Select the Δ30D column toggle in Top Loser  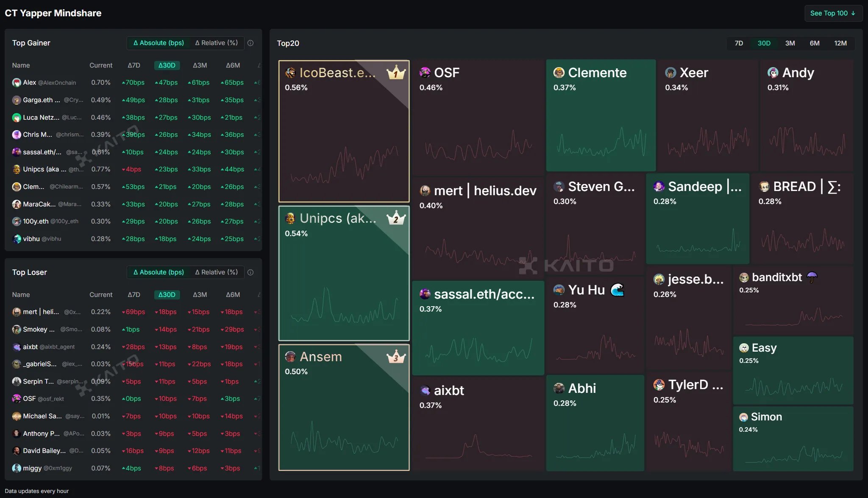coord(167,294)
